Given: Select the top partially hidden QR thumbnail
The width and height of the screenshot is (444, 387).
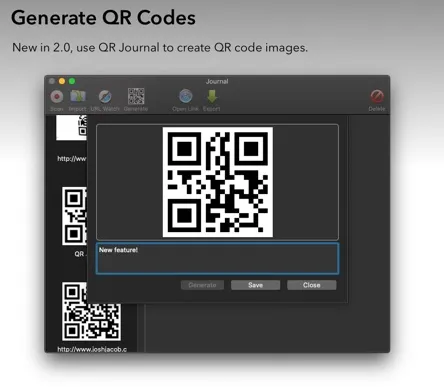Looking at the screenshot, I should (71, 128).
